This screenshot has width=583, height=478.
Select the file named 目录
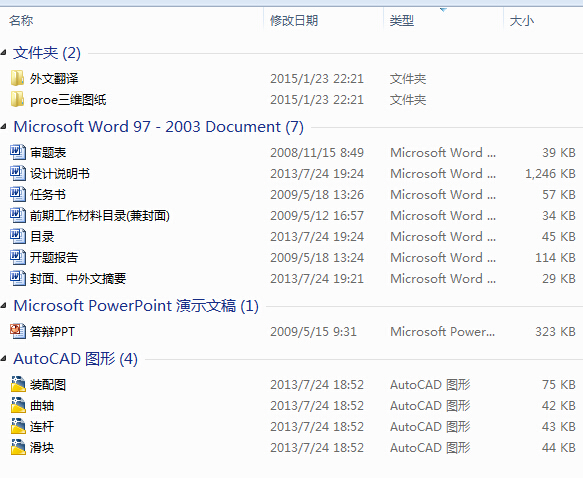pos(42,236)
